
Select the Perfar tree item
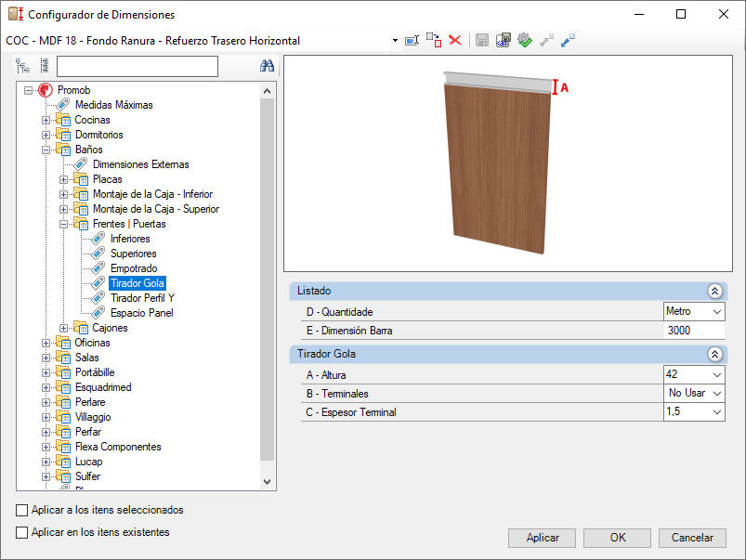pyautogui.click(x=88, y=432)
